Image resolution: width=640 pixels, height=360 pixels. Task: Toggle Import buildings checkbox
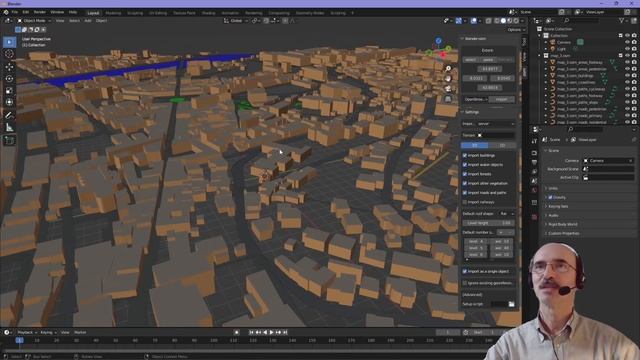(464, 156)
